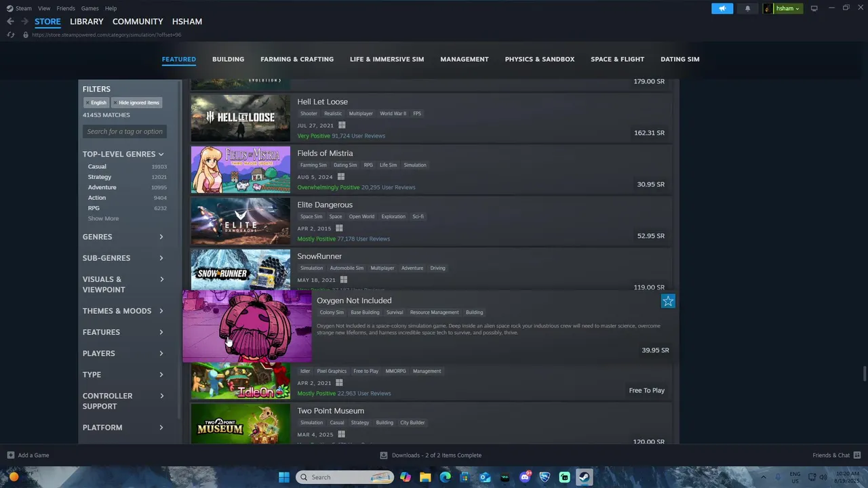Open the Friends menu
This screenshot has width=868, height=488.
tap(66, 8)
